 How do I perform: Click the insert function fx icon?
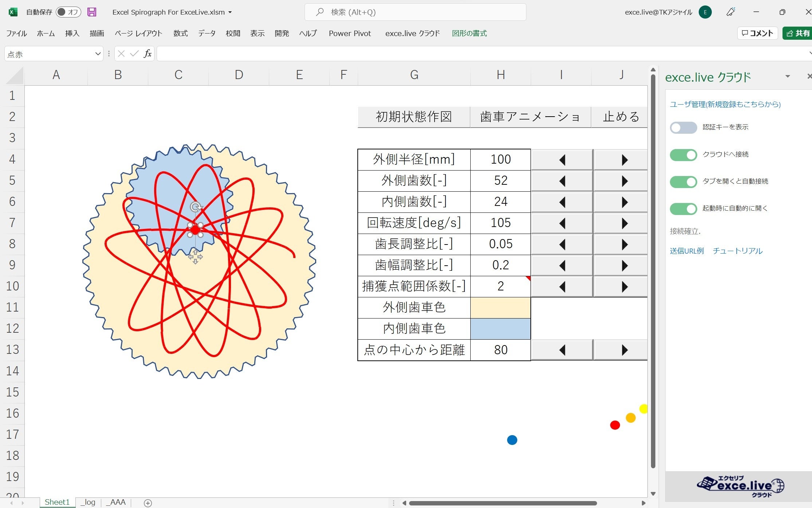click(147, 54)
